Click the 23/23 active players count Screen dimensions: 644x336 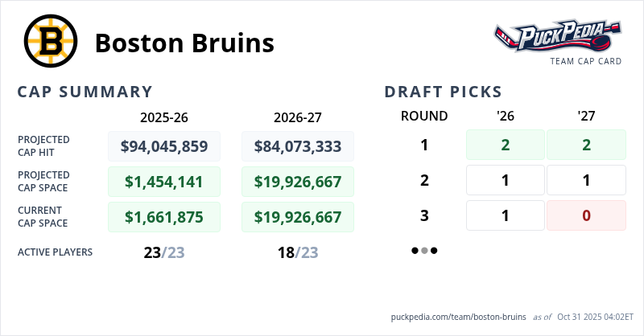point(164,252)
